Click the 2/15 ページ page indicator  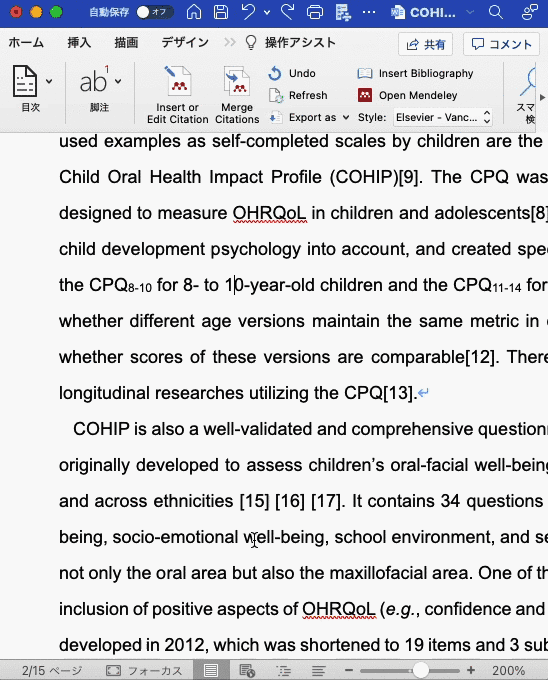(52, 670)
